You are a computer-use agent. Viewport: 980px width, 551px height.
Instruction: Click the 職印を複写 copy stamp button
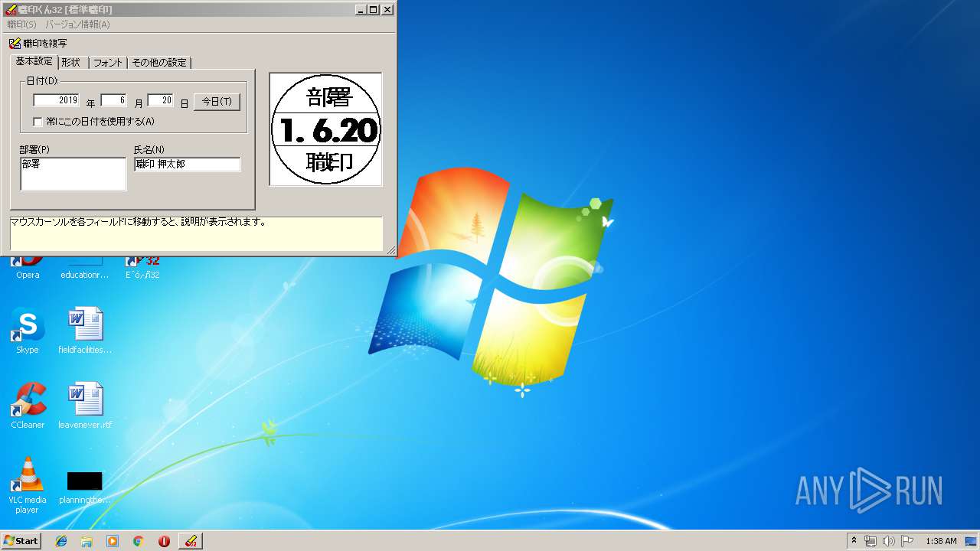38,44
